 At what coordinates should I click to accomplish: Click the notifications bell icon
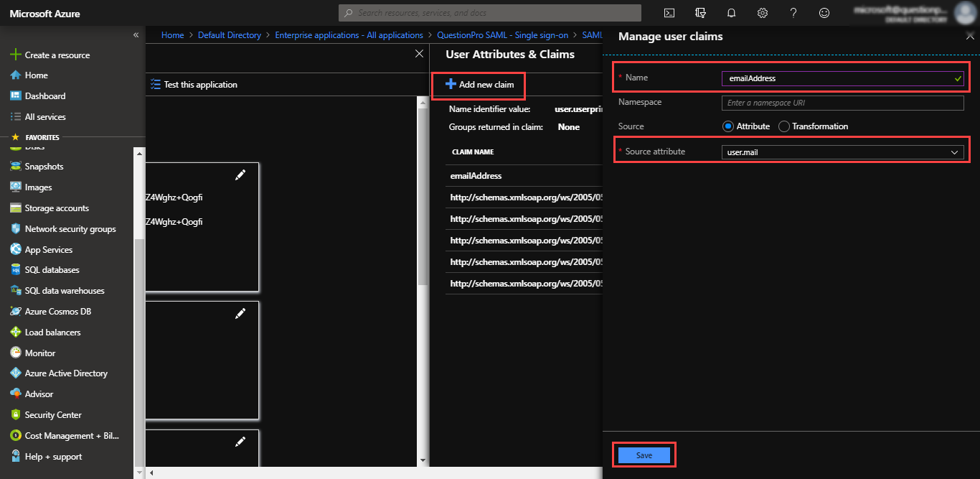[731, 13]
